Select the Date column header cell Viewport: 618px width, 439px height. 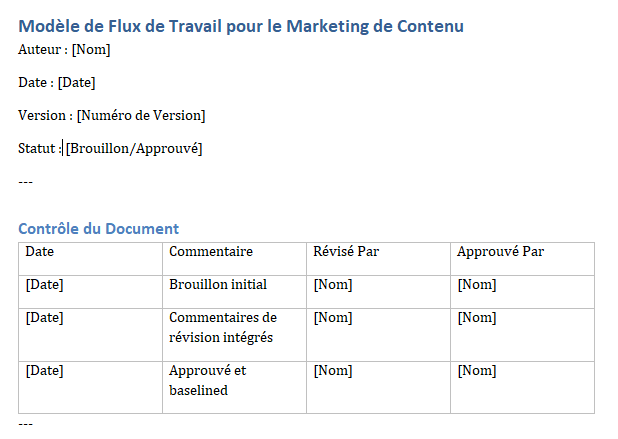pyautogui.click(x=90, y=259)
